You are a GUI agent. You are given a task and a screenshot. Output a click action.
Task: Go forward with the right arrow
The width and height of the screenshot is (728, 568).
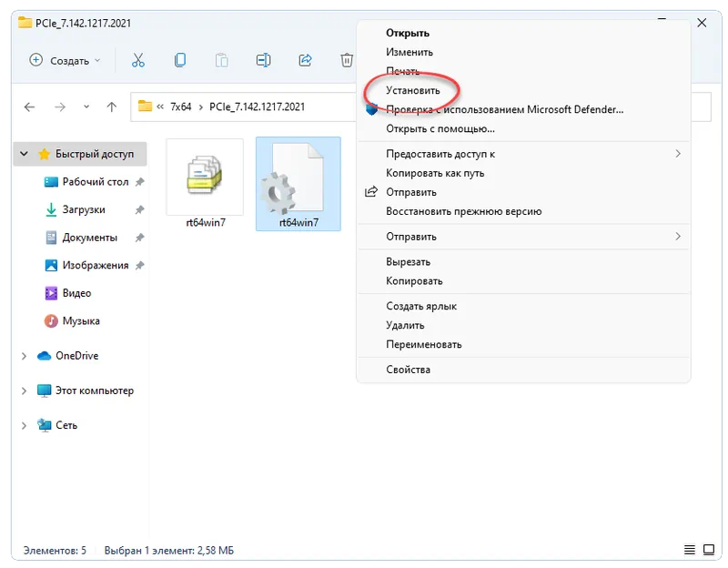click(60, 107)
